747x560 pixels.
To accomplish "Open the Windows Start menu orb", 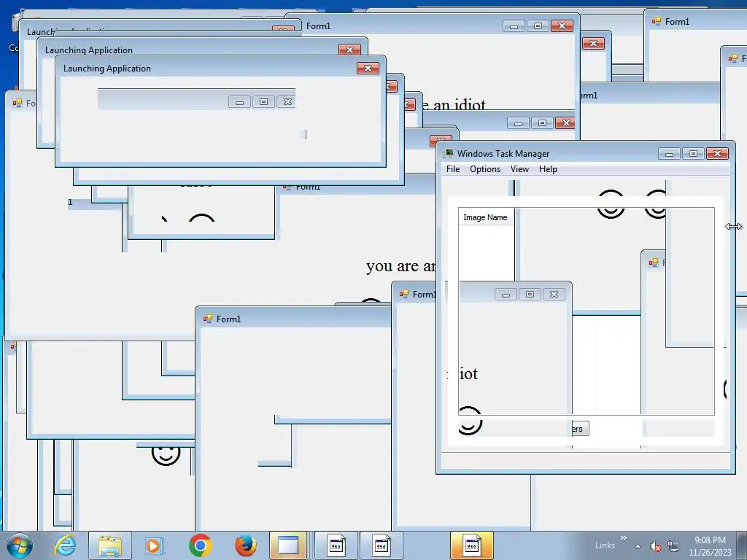I will click(20, 545).
